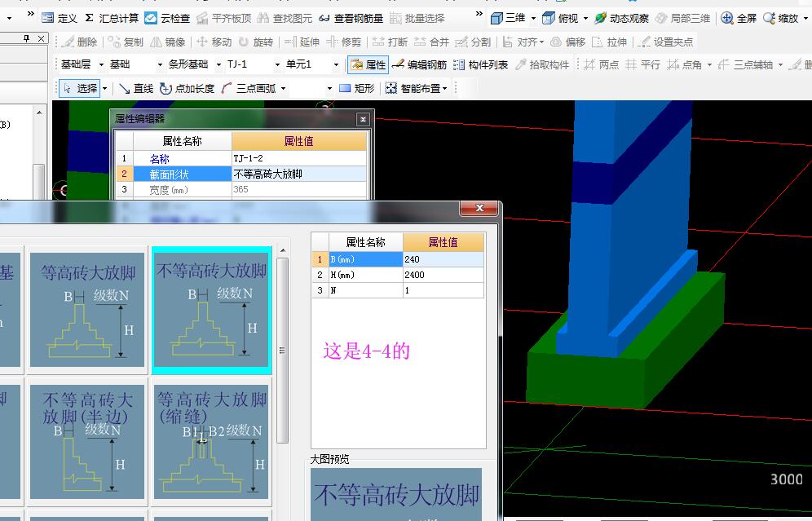
Task: Select the 延伸 extend tool
Action: 302,42
